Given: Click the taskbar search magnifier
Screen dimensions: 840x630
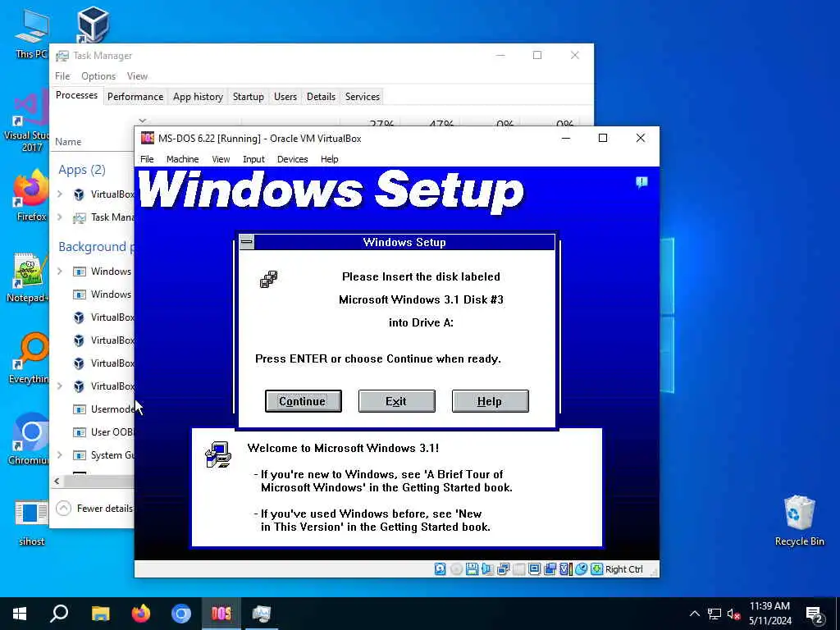Looking at the screenshot, I should click(x=59, y=614).
